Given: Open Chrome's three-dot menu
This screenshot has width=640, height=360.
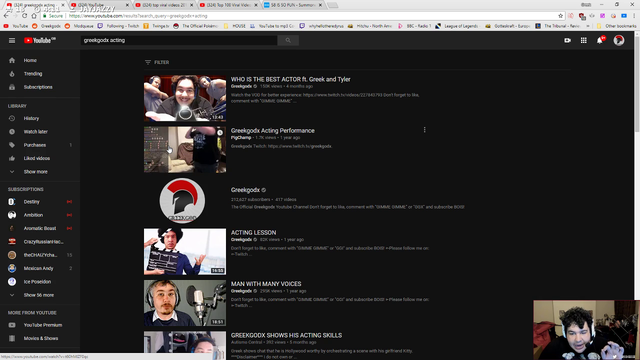Looking at the screenshot, I should 635,16.
